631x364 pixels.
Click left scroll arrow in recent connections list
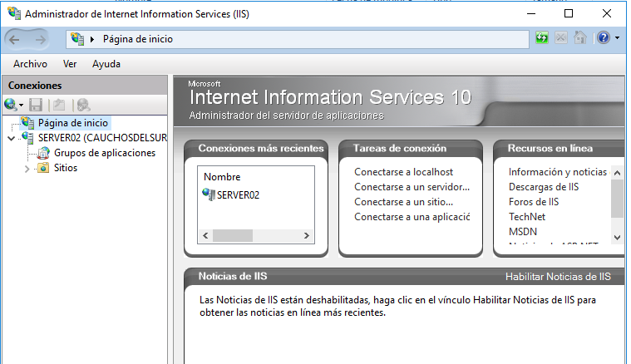(205, 236)
